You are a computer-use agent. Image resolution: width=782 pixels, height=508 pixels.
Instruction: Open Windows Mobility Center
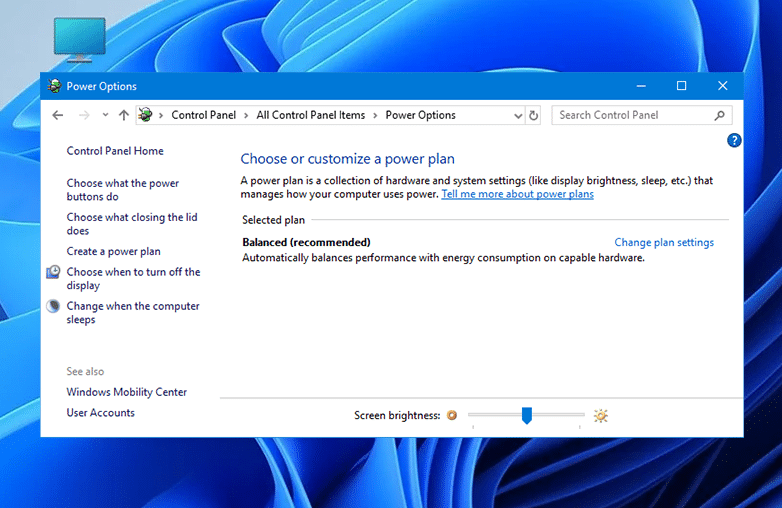[127, 392]
